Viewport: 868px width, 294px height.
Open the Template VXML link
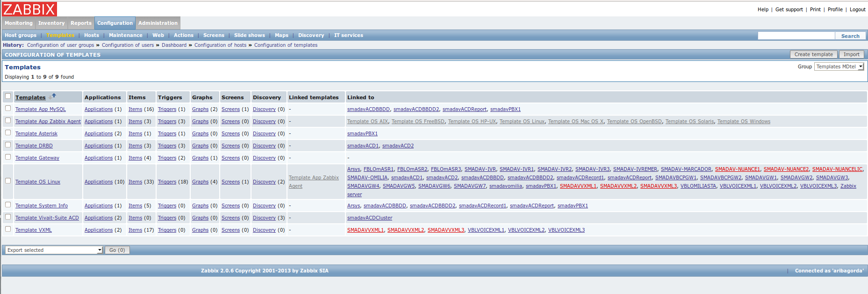point(34,230)
